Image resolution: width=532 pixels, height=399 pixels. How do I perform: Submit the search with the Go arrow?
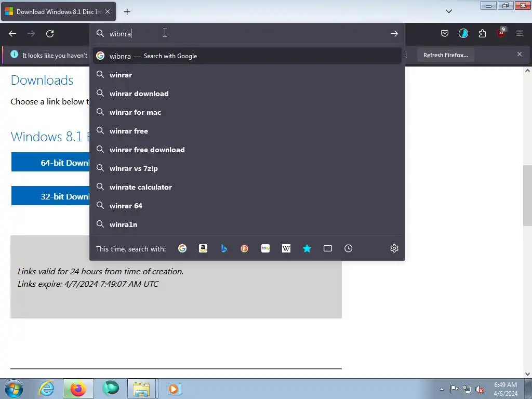[x=394, y=34]
